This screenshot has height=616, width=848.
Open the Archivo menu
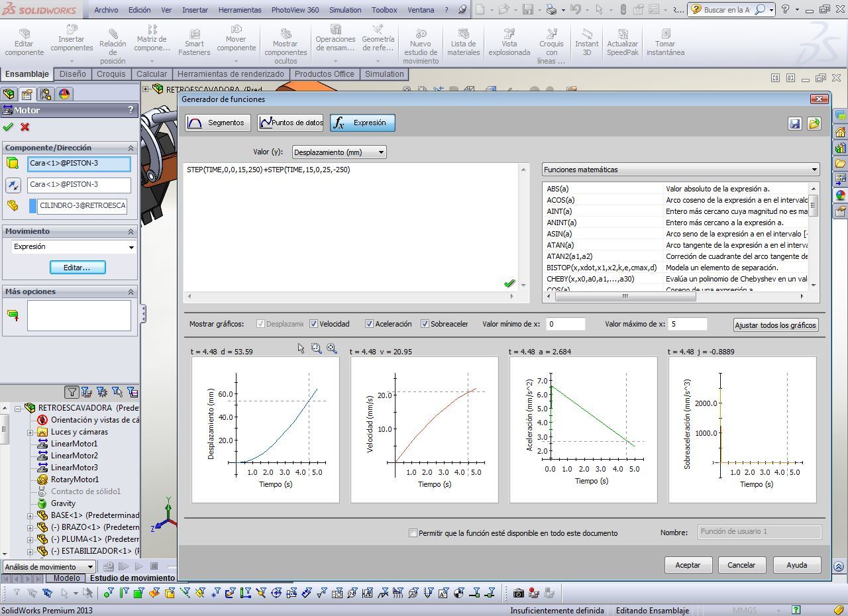pyautogui.click(x=106, y=10)
